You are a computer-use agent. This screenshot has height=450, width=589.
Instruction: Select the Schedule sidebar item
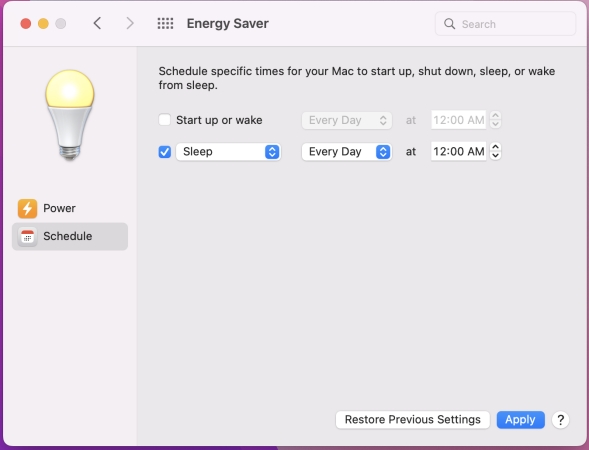coord(70,236)
